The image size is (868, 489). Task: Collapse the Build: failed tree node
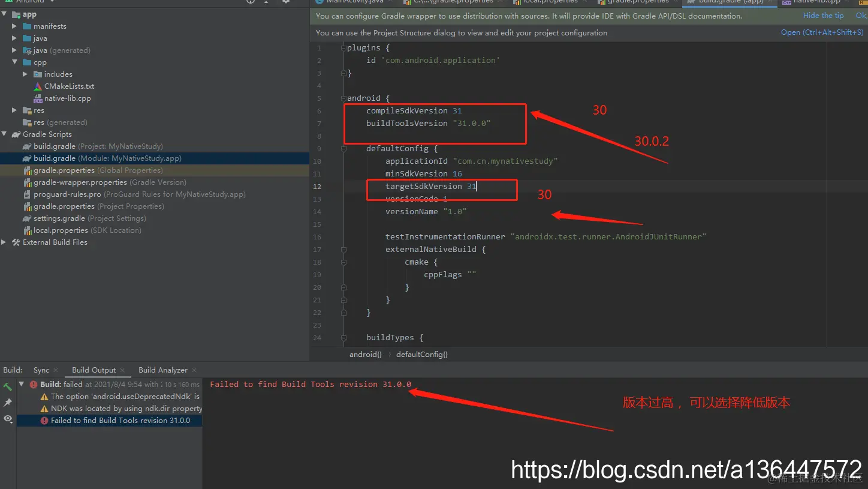click(22, 385)
